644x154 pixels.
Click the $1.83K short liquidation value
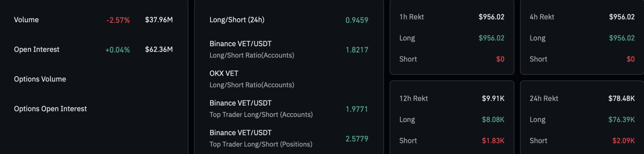[x=493, y=141]
